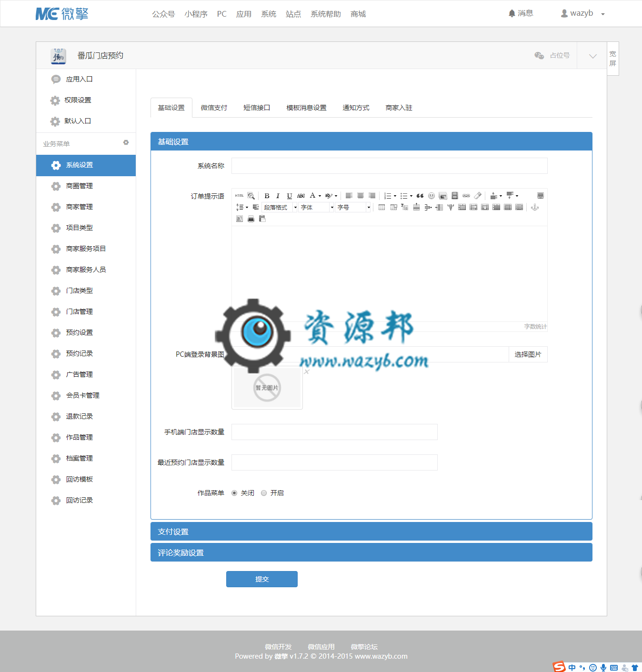Viewport: 642px width, 672px height.
Task: Insert emoticon smiley in editor
Action: (431, 196)
